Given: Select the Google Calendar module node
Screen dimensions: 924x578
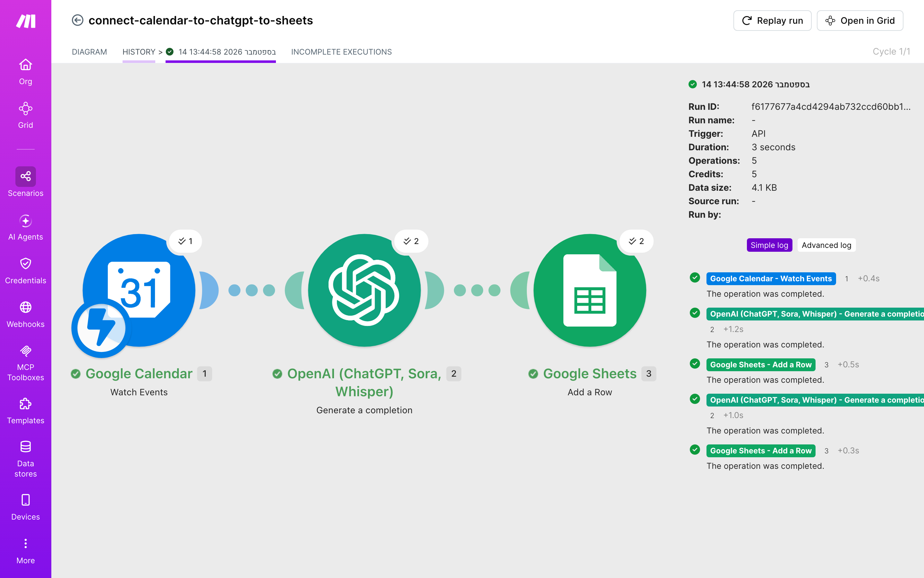Looking at the screenshot, I should [139, 290].
